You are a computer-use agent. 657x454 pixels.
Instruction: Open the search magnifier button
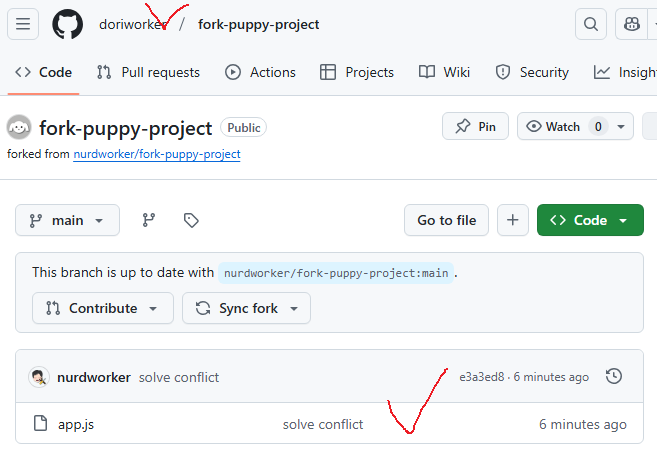tap(591, 24)
